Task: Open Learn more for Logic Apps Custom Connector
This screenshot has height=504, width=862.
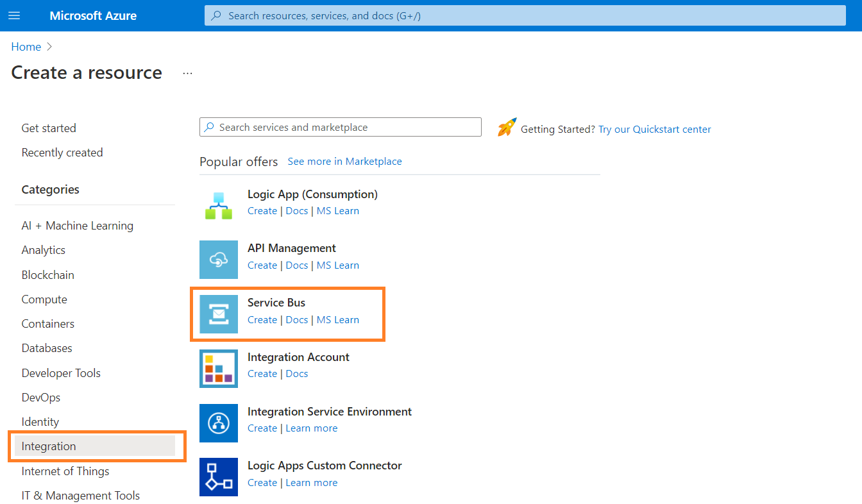Action: point(312,483)
